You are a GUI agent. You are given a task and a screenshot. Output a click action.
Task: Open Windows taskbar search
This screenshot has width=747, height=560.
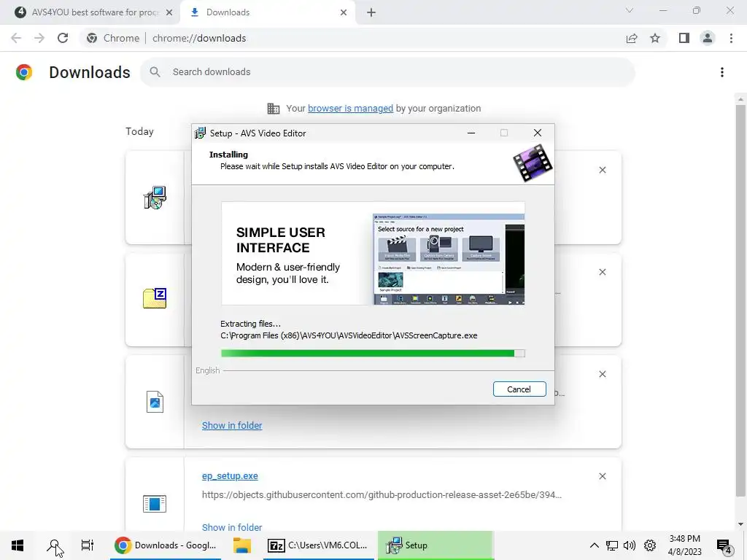click(x=54, y=545)
